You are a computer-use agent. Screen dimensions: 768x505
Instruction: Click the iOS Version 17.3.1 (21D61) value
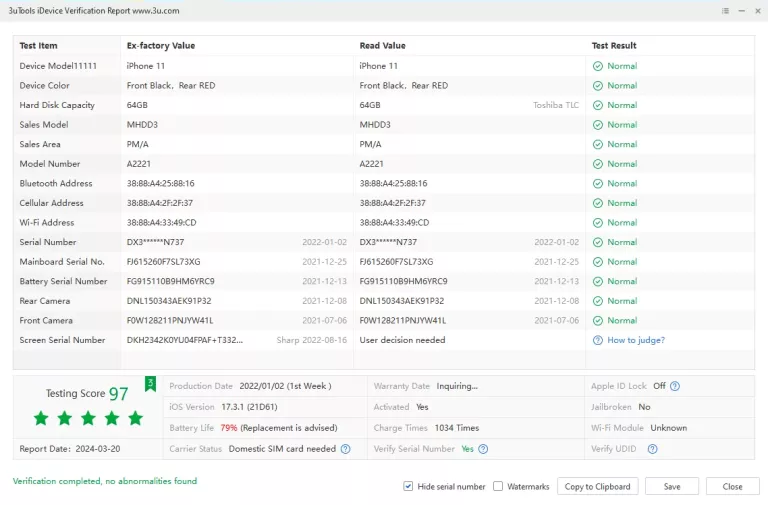(249, 407)
